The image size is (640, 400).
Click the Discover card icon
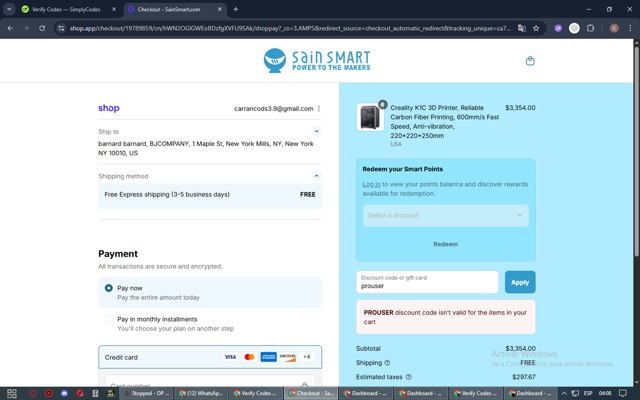pyautogui.click(x=288, y=357)
